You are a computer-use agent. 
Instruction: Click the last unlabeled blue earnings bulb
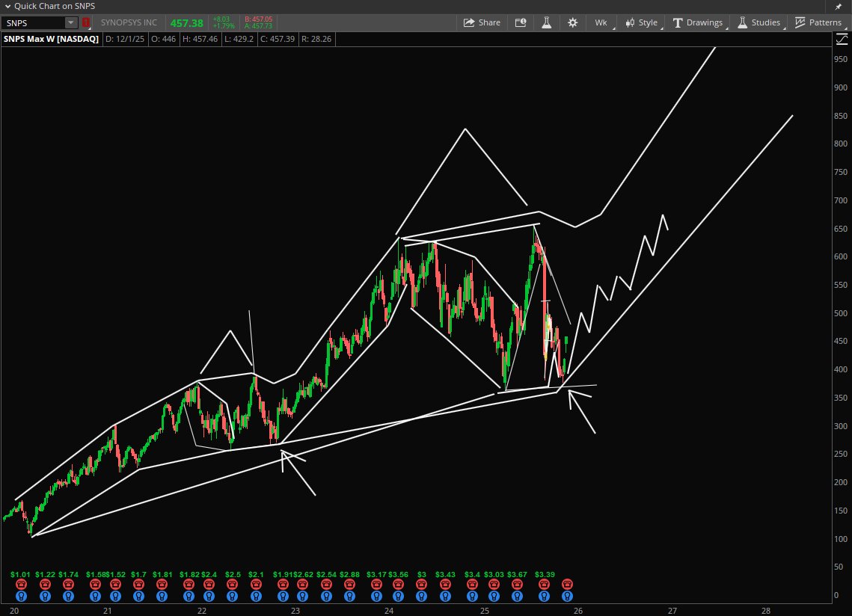(x=567, y=597)
